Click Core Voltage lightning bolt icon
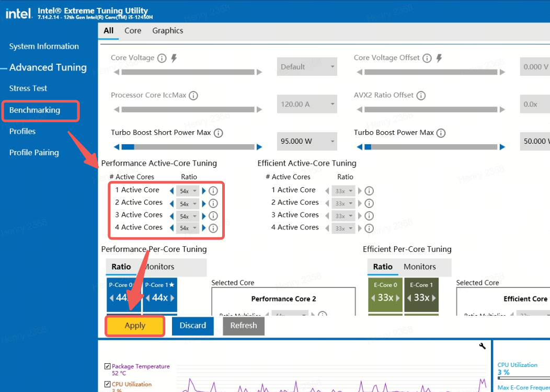The image size is (550, 392). coord(174,58)
